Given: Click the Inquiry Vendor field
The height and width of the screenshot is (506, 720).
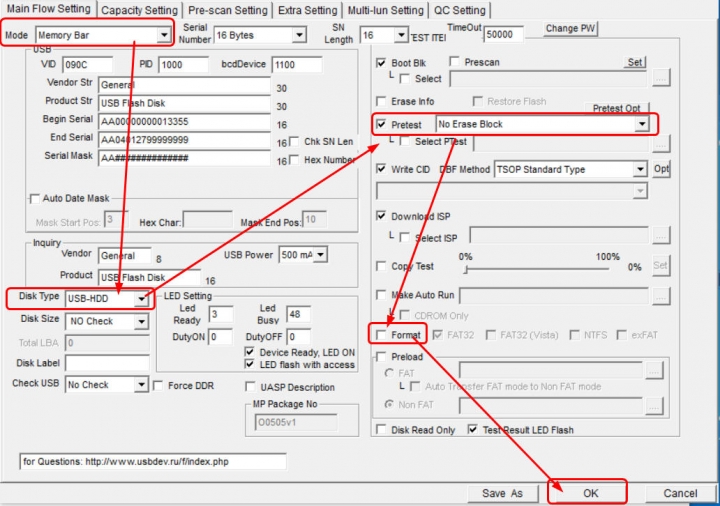Looking at the screenshot, I should 124,256.
